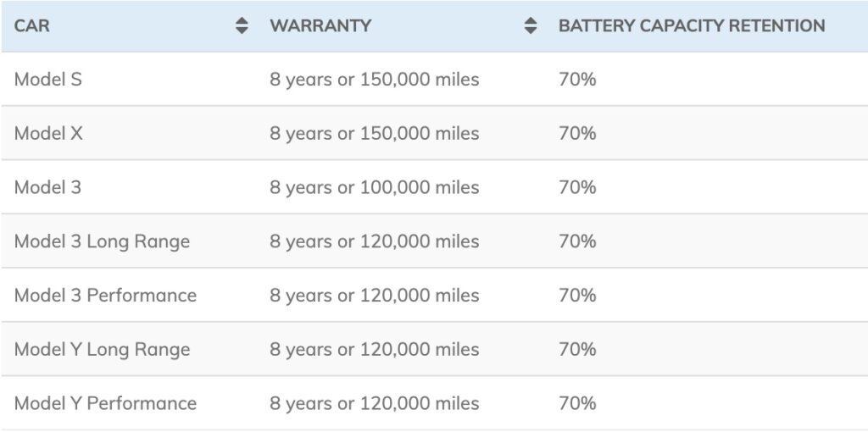Click BATTERY CAPACITY RETENTION header
This screenshot has height=432, width=868.
point(692,26)
